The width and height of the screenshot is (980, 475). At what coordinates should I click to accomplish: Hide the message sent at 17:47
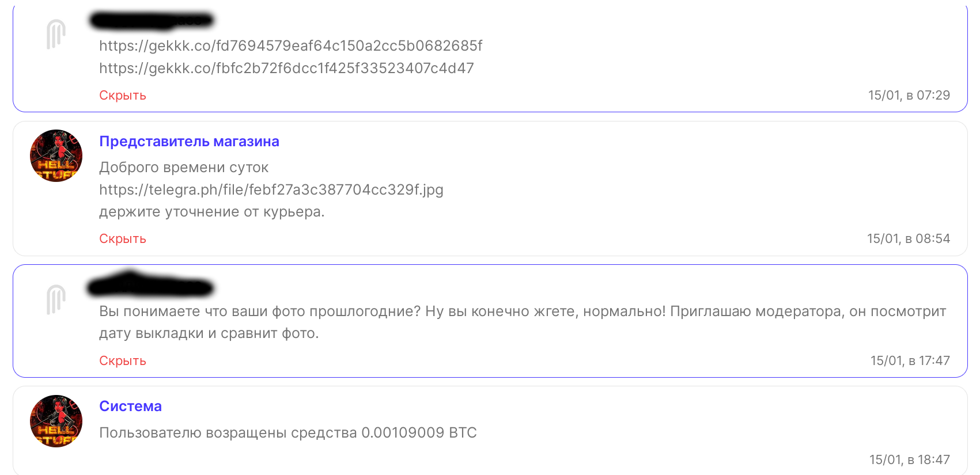coord(123,360)
